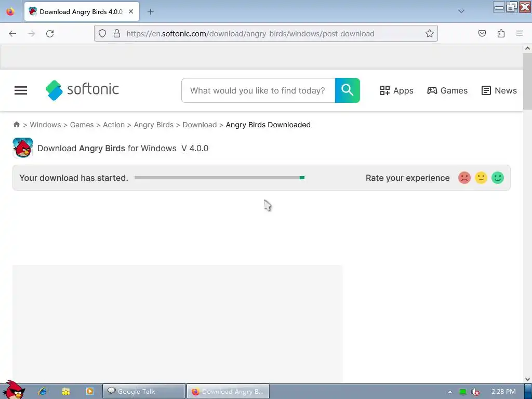Click the page scrollbar up arrow
The width and height of the screenshot is (532, 399).
point(527,48)
